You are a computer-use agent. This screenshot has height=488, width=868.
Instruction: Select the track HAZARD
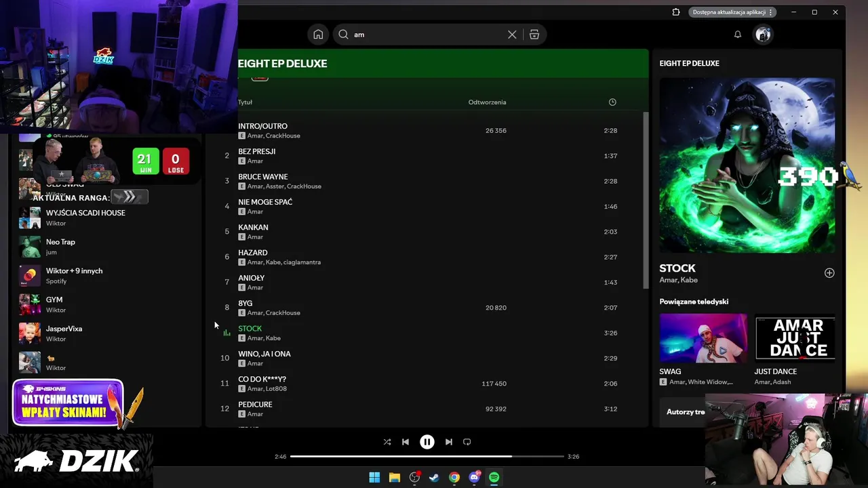(x=252, y=253)
